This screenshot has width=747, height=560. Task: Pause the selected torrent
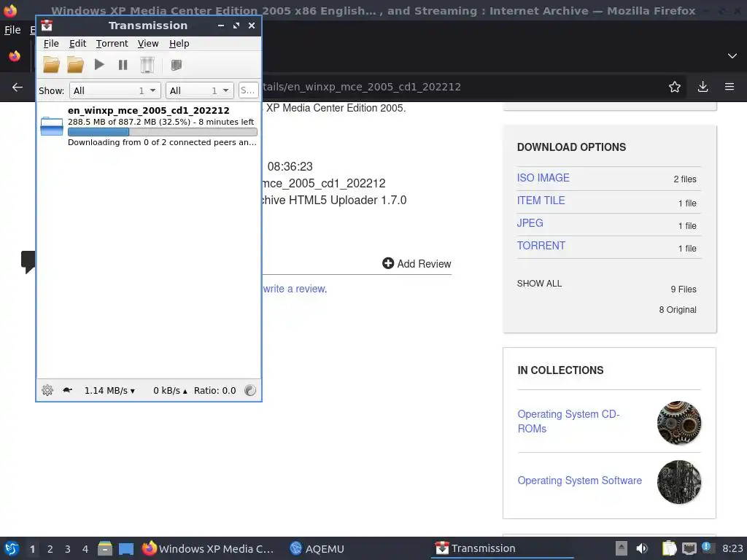[123, 65]
